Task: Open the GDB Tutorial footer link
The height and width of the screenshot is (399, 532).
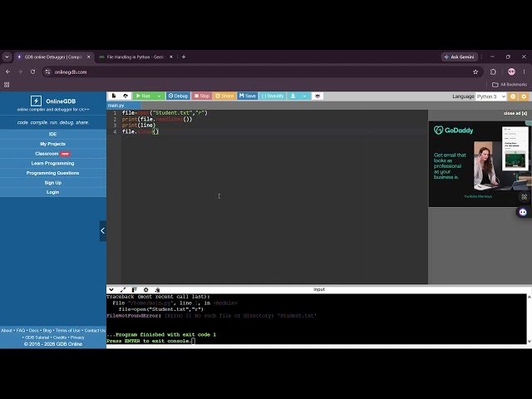Action: coord(37,337)
